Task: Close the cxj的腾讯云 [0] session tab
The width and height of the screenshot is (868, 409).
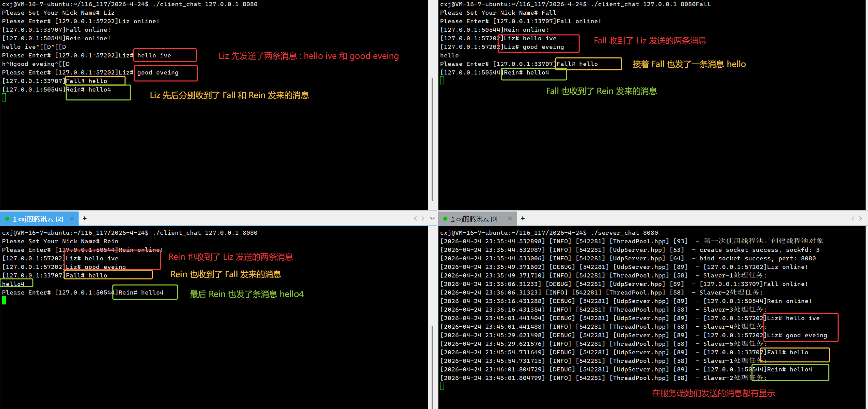Action: click(x=510, y=219)
